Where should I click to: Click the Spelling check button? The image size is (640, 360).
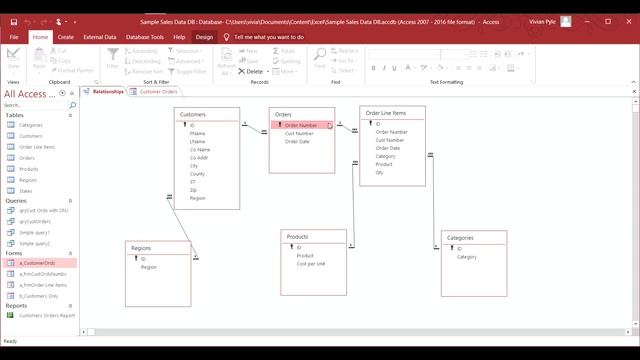pos(287,61)
